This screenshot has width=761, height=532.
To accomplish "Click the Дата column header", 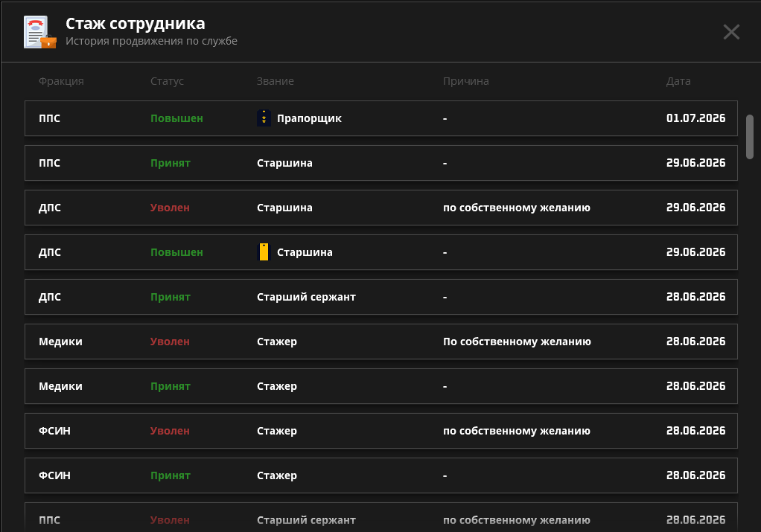I will click(x=678, y=81).
